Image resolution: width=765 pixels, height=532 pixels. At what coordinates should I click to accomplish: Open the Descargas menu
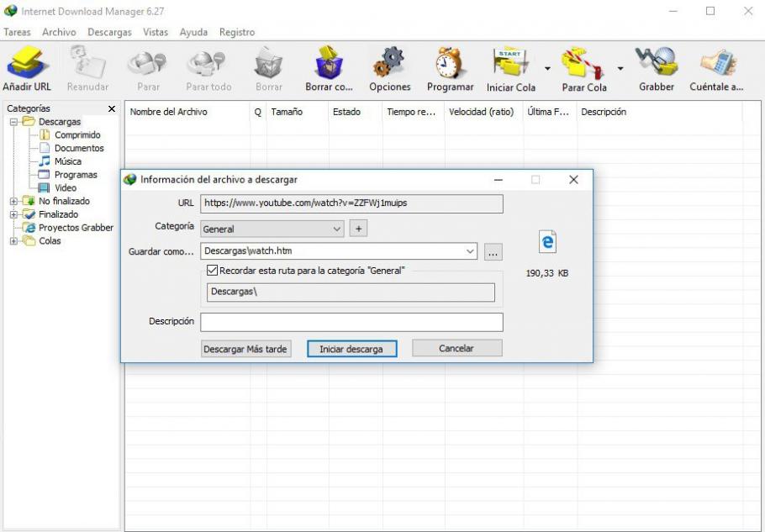click(x=110, y=32)
